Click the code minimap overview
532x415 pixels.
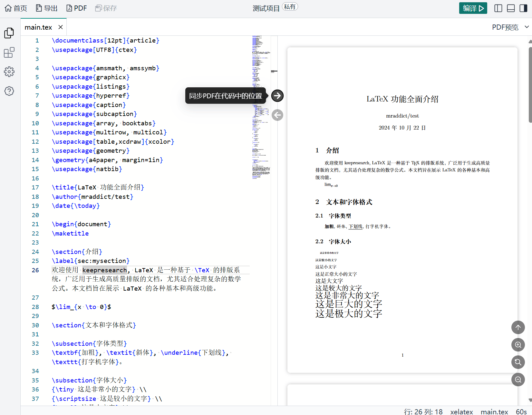pos(261,106)
